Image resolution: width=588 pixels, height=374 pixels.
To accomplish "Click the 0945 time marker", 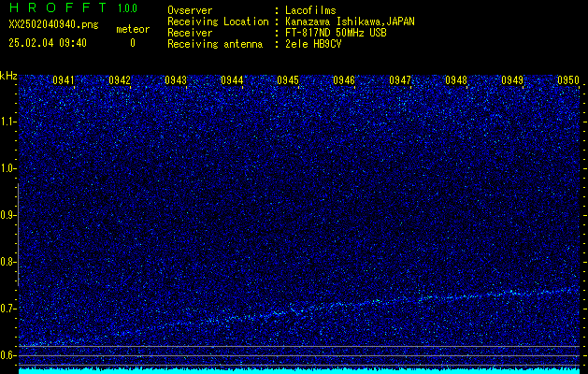I will tap(288, 80).
